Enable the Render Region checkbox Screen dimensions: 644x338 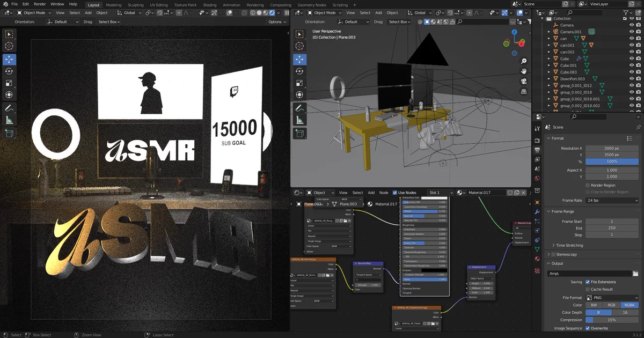click(x=588, y=185)
